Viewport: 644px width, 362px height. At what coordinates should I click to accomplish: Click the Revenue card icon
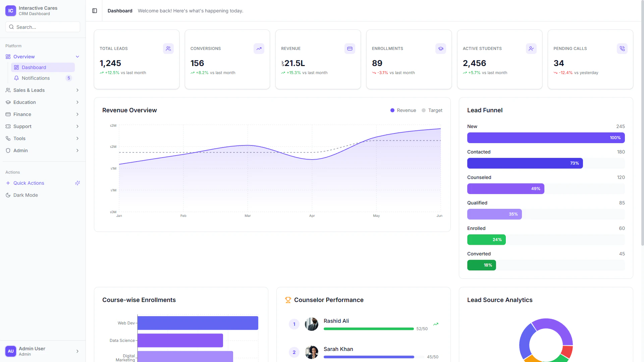pos(350,49)
